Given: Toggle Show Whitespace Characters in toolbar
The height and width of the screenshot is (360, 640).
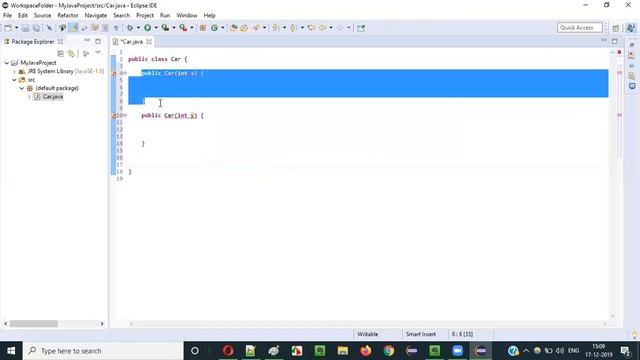Looking at the screenshot, I should point(116,28).
